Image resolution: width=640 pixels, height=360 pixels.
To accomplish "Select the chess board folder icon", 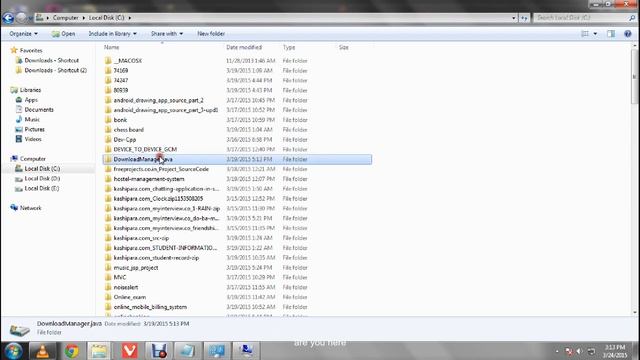I will 108,129.
